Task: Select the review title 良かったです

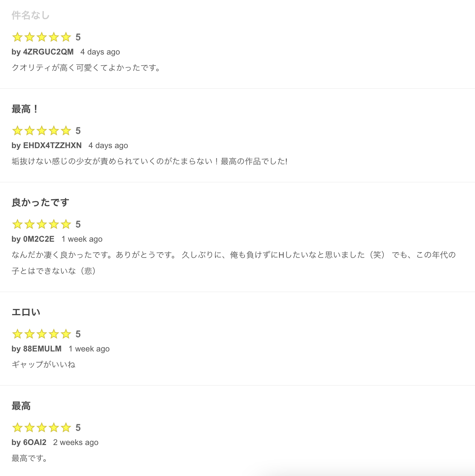Action: click(40, 203)
